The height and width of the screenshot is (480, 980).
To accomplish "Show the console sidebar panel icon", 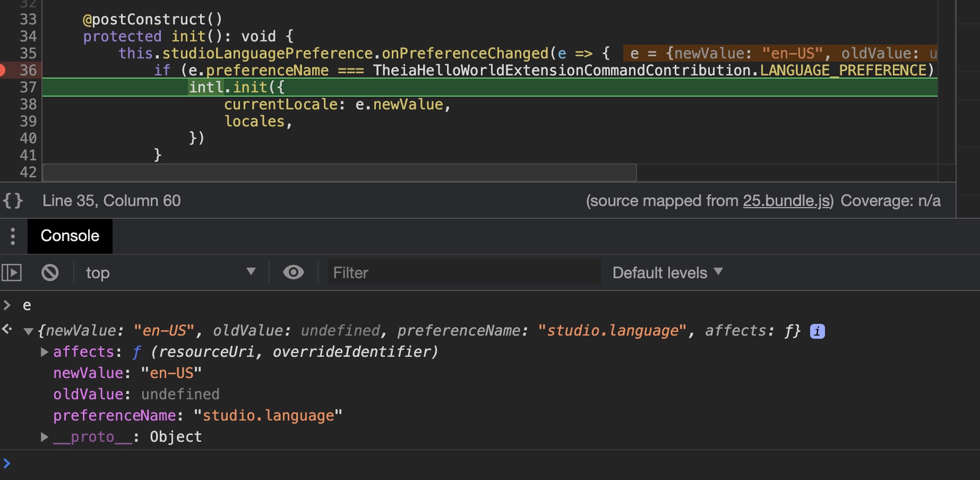I will (12, 273).
